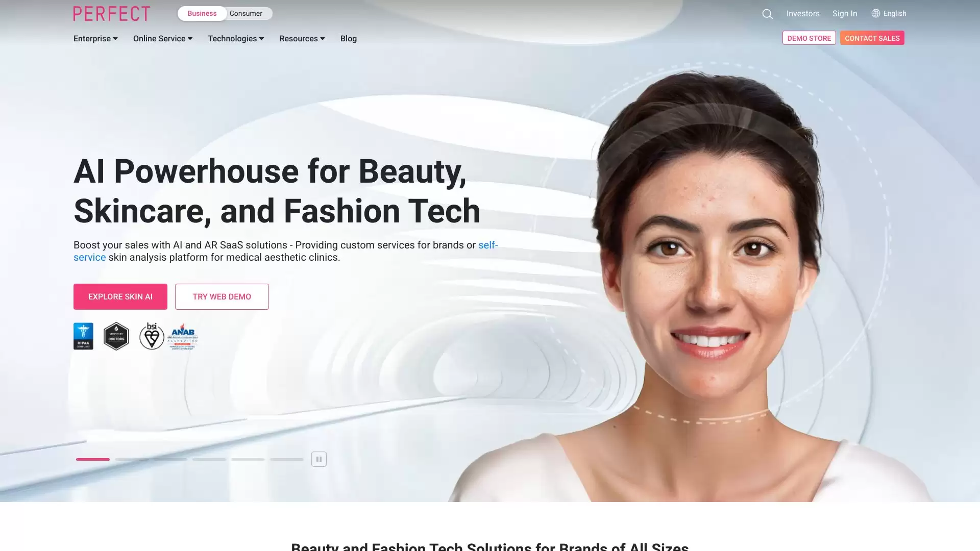Click the Verified by Doctors badge
The image size is (980, 551).
click(x=116, y=336)
